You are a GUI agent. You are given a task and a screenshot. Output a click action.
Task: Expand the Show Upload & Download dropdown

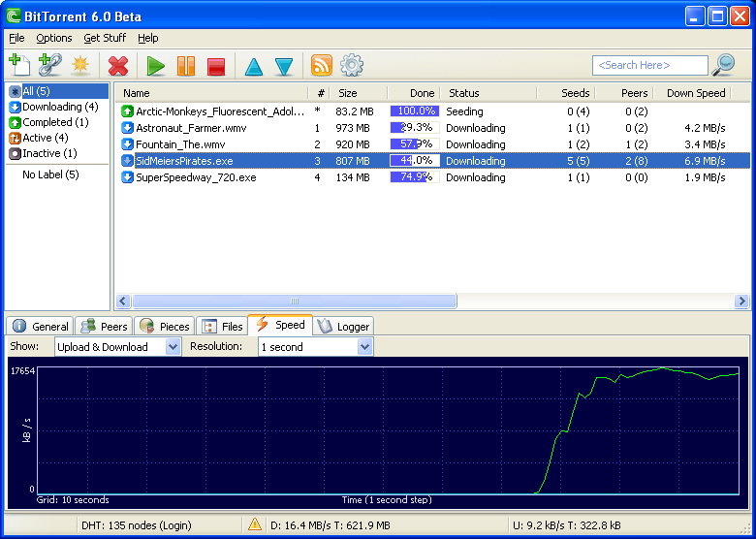[173, 347]
